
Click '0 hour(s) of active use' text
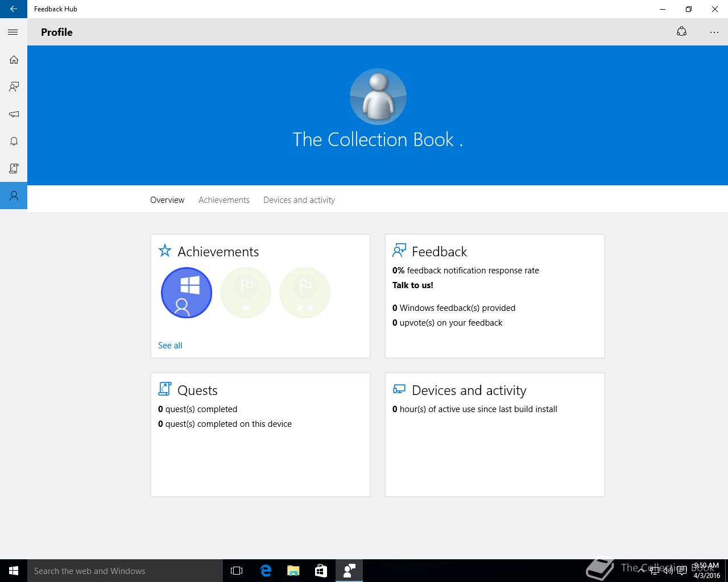point(475,409)
